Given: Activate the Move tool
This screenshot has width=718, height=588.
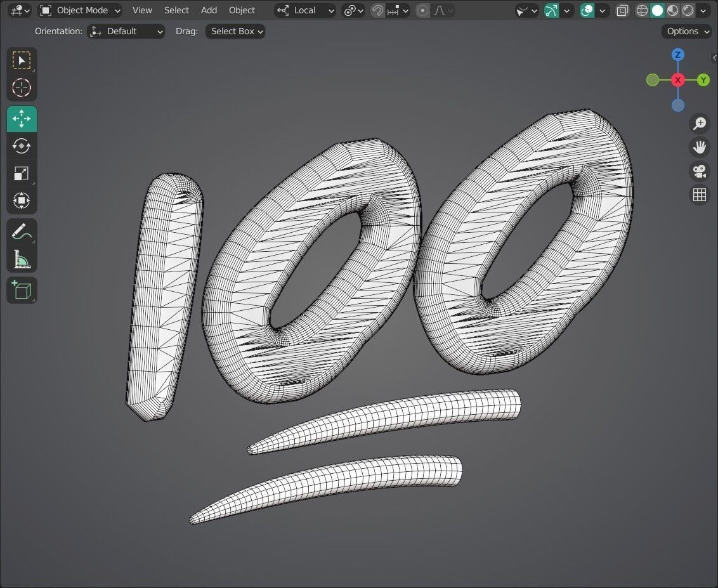Looking at the screenshot, I should point(22,119).
